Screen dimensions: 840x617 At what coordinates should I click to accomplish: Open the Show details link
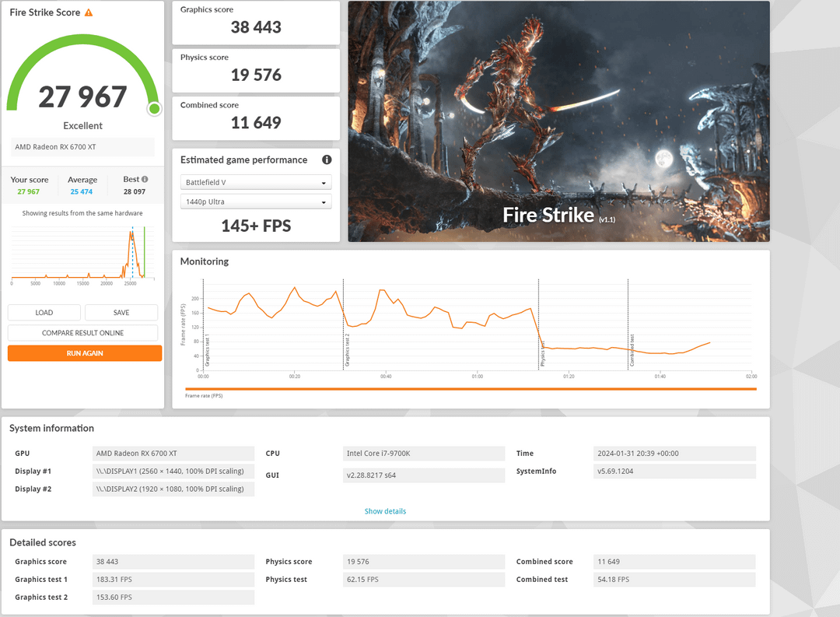(x=385, y=511)
